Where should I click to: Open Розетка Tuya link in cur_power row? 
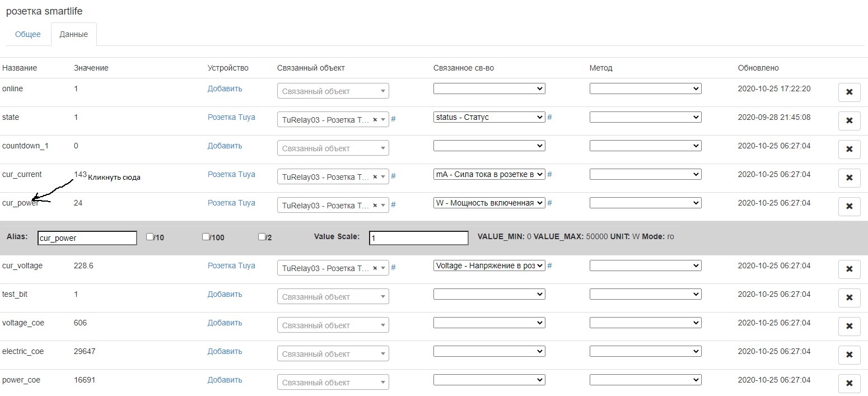coord(231,203)
